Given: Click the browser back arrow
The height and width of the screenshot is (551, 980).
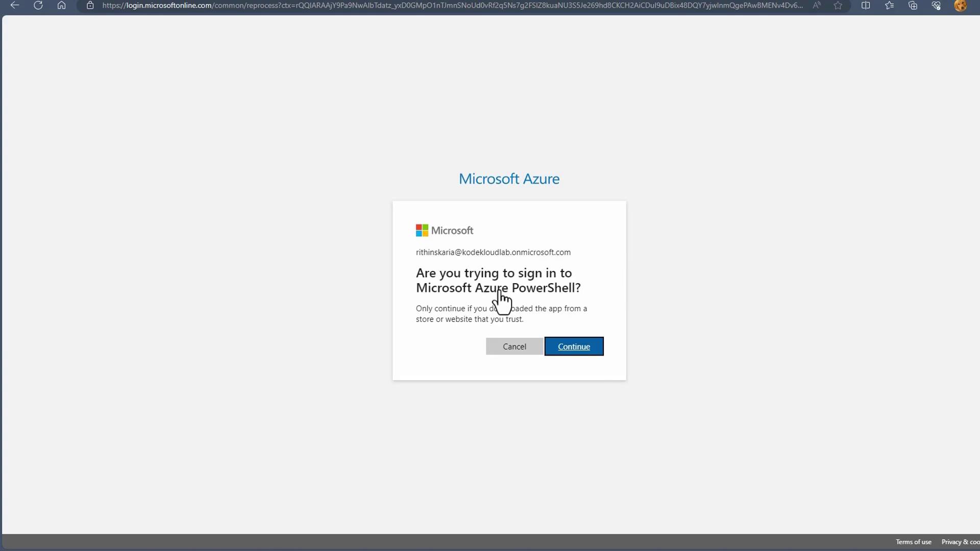Looking at the screenshot, I should (15, 6).
